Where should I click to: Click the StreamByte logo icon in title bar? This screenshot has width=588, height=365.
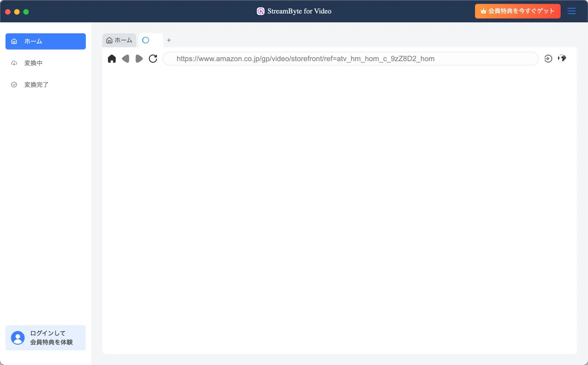pos(261,11)
